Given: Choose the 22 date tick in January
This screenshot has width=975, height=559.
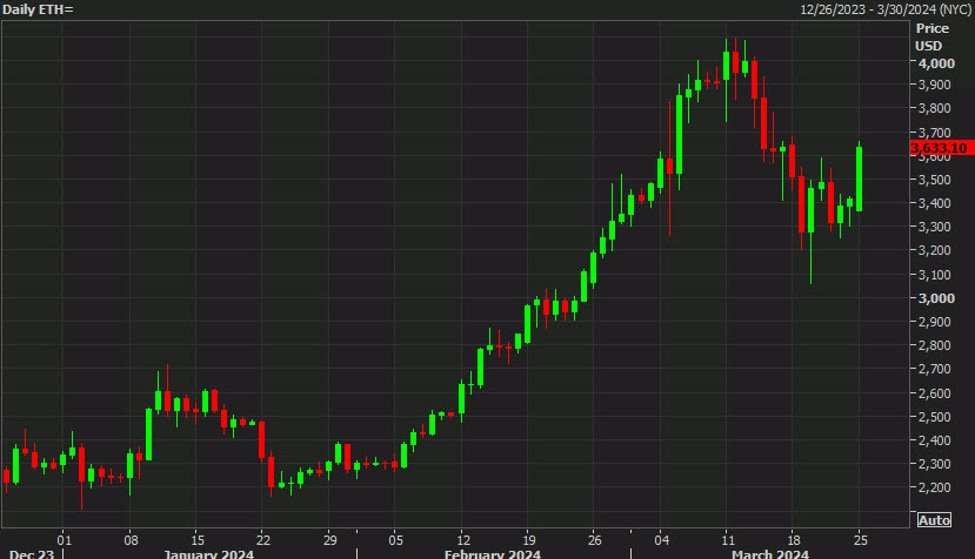Looking at the screenshot, I should (262, 535).
